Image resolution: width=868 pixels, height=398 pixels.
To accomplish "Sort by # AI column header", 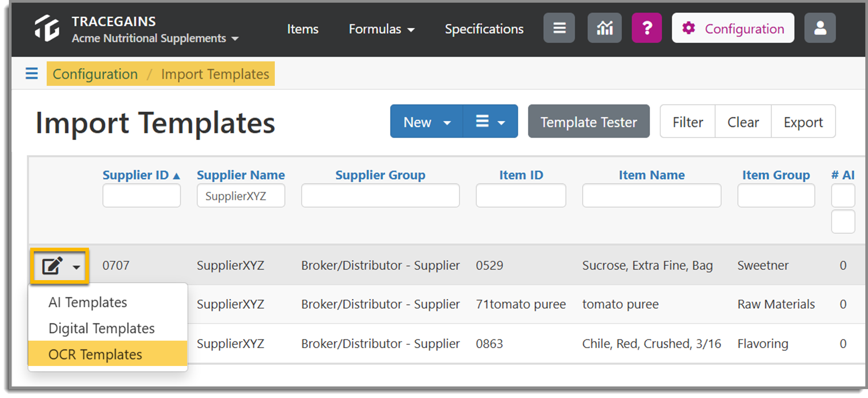I will coord(843,175).
